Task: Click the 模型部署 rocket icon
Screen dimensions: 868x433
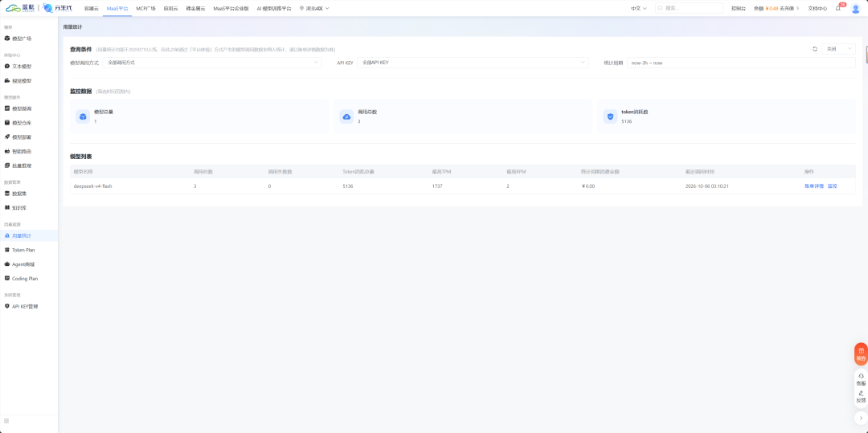Action: point(6,137)
